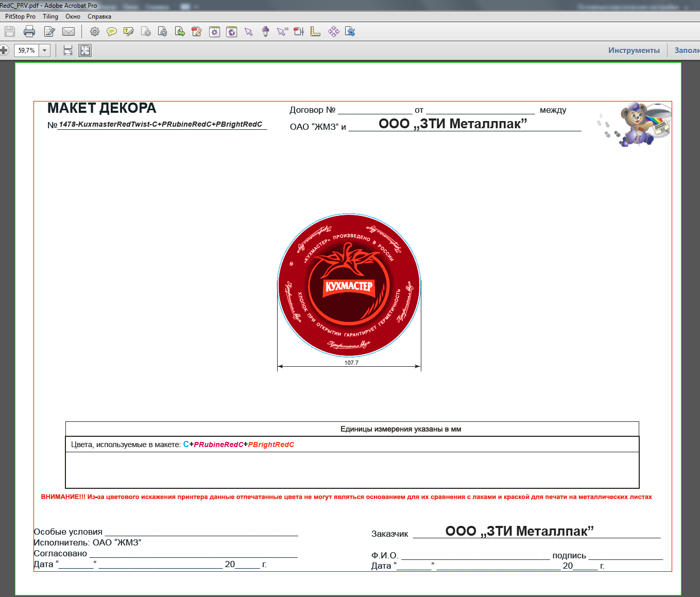This screenshot has height=597, width=700.
Task: Open the Edit PDF content icon
Action: (x=196, y=32)
